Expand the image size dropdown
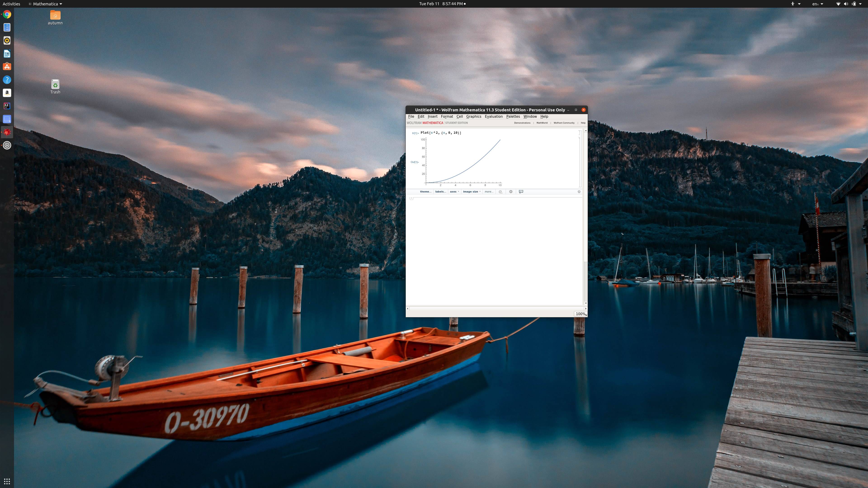The width and height of the screenshot is (868, 488). click(x=471, y=192)
